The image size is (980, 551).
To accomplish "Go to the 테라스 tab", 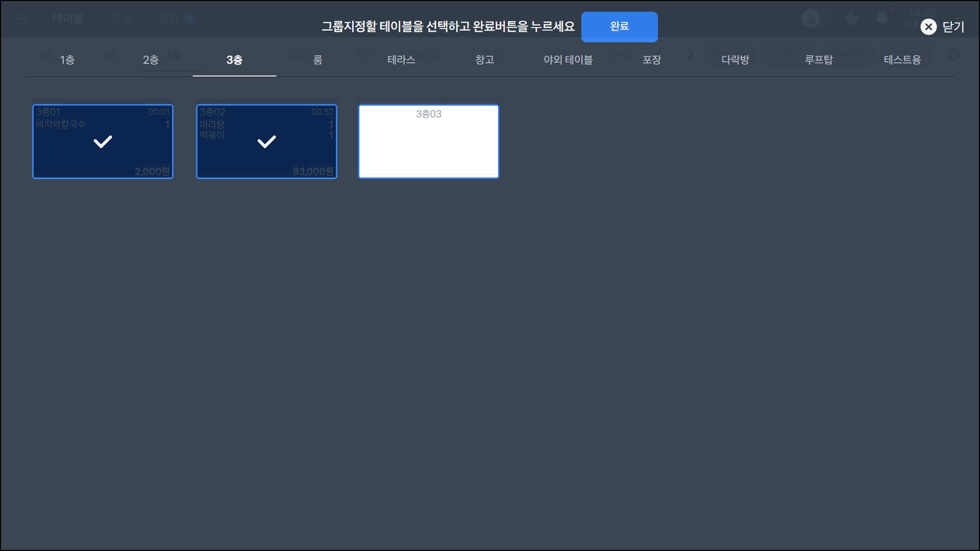I will (x=401, y=60).
